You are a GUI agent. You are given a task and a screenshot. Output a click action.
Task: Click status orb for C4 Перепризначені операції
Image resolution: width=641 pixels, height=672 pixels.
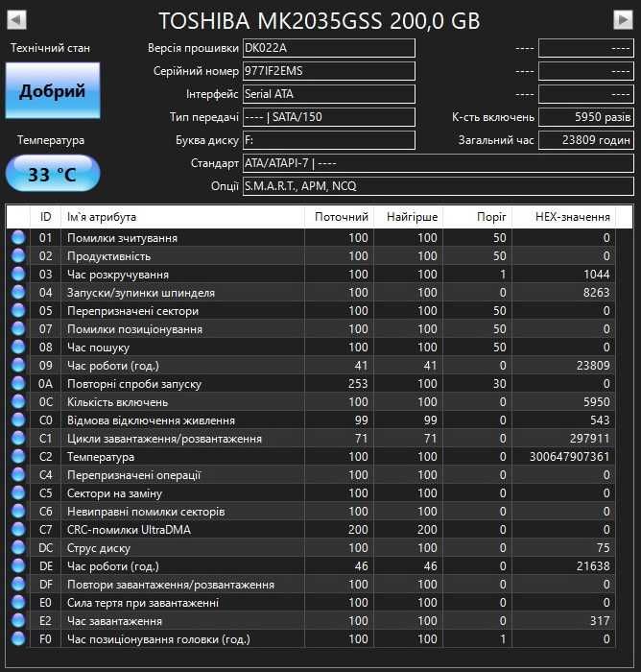[18, 475]
